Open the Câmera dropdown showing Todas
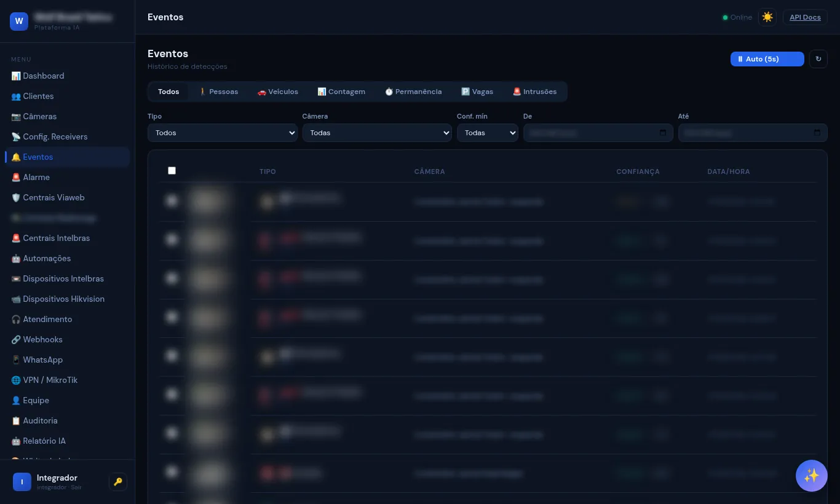The image size is (840, 504). click(x=377, y=133)
